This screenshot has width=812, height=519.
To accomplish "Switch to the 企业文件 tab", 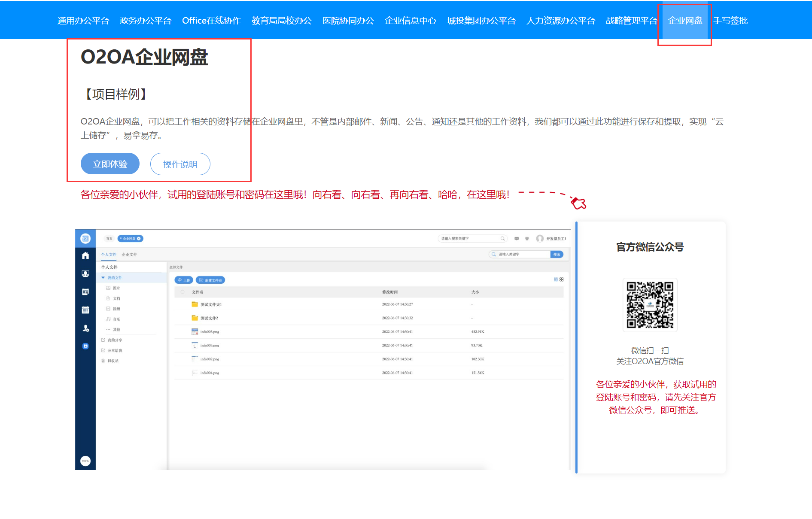I will [x=129, y=255].
